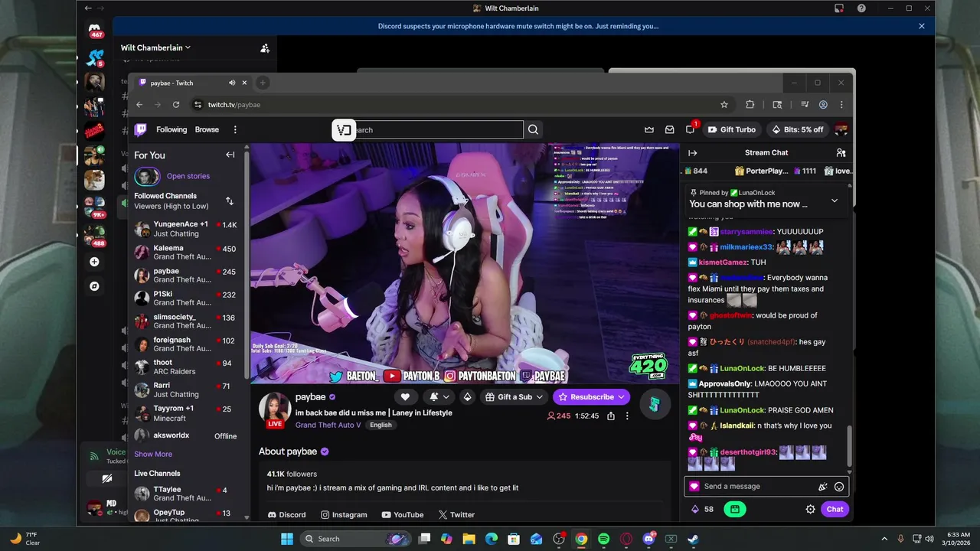Click the heart follow button for paybae
The image size is (980, 551).
pos(405,396)
